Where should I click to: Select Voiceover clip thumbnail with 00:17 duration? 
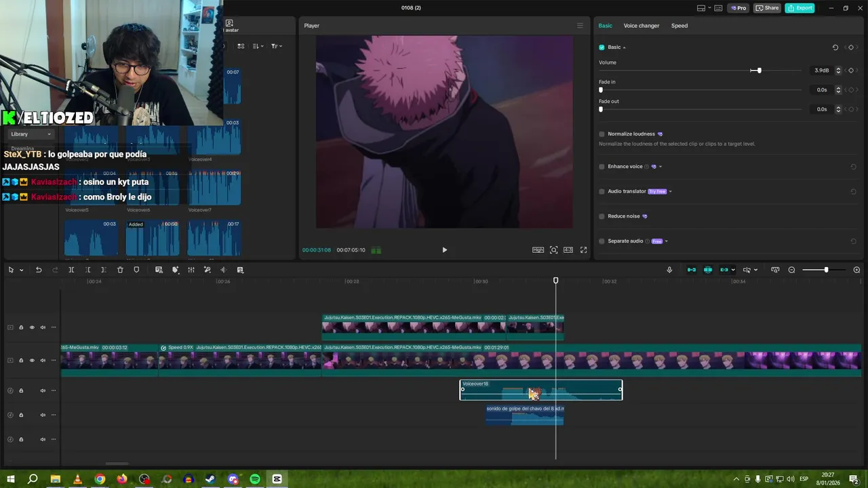[x=214, y=238]
